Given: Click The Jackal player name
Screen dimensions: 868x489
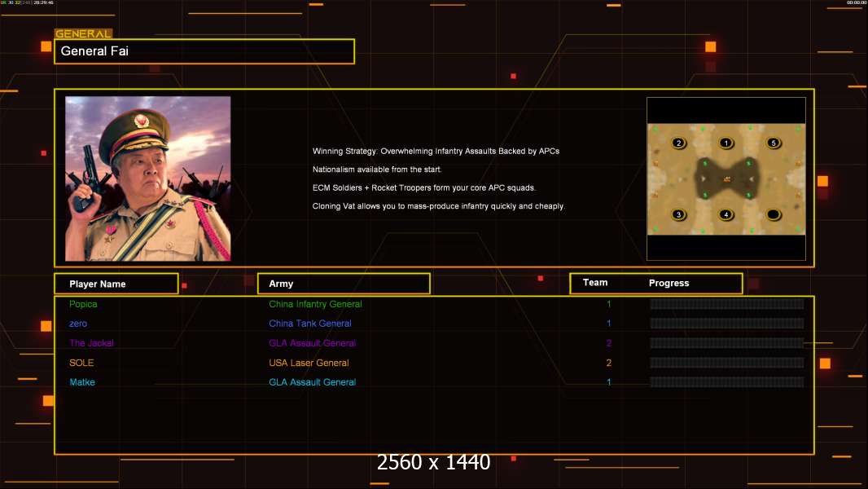Looking at the screenshot, I should [x=91, y=343].
